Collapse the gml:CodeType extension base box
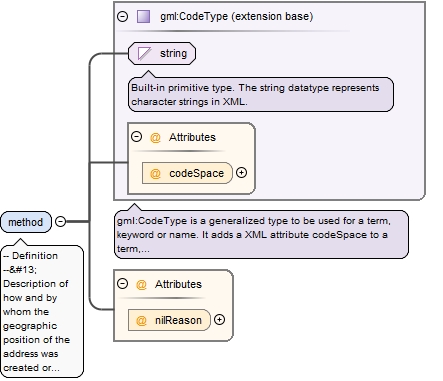 123,16
